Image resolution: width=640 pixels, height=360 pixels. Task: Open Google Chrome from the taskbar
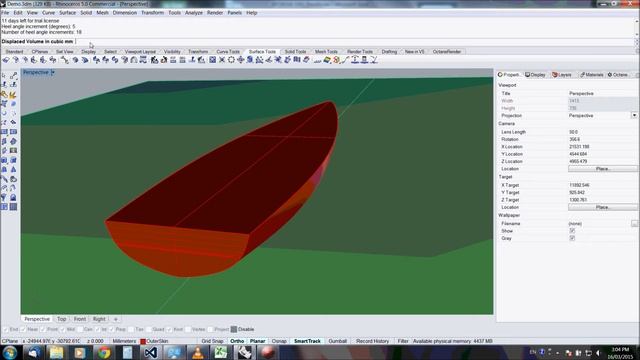coord(104,352)
